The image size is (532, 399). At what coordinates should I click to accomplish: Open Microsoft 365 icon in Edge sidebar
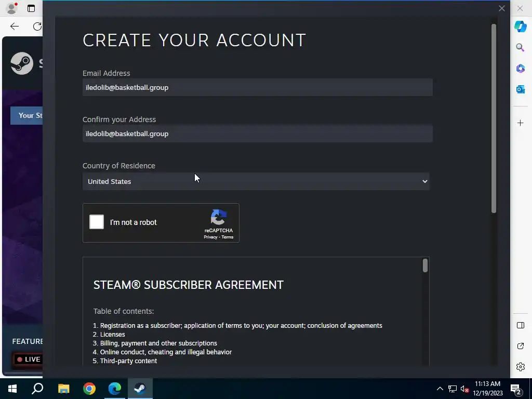click(x=521, y=68)
